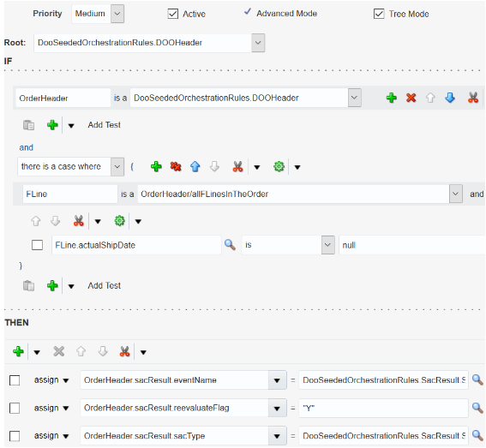This screenshot has width=486, height=448.
Task: Open the Priority dropdown
Action: [117, 14]
